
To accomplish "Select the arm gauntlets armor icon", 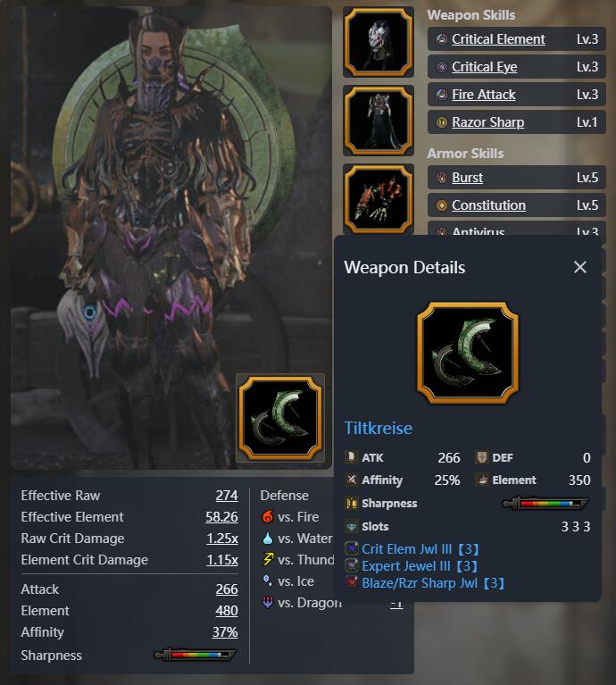I will (378, 199).
